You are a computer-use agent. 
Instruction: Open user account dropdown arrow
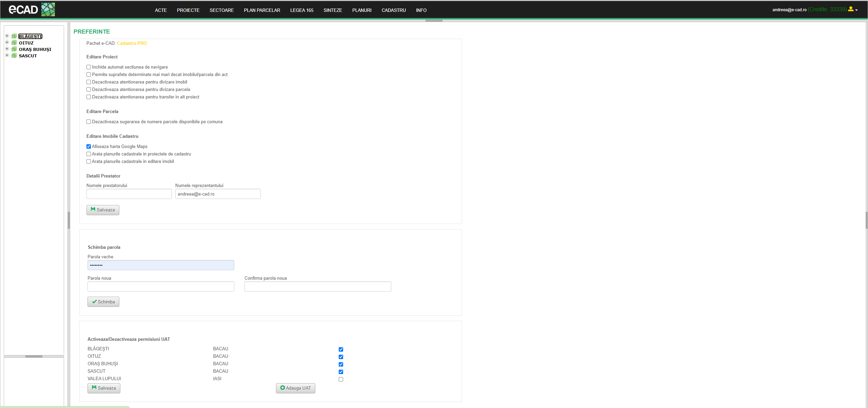(856, 10)
